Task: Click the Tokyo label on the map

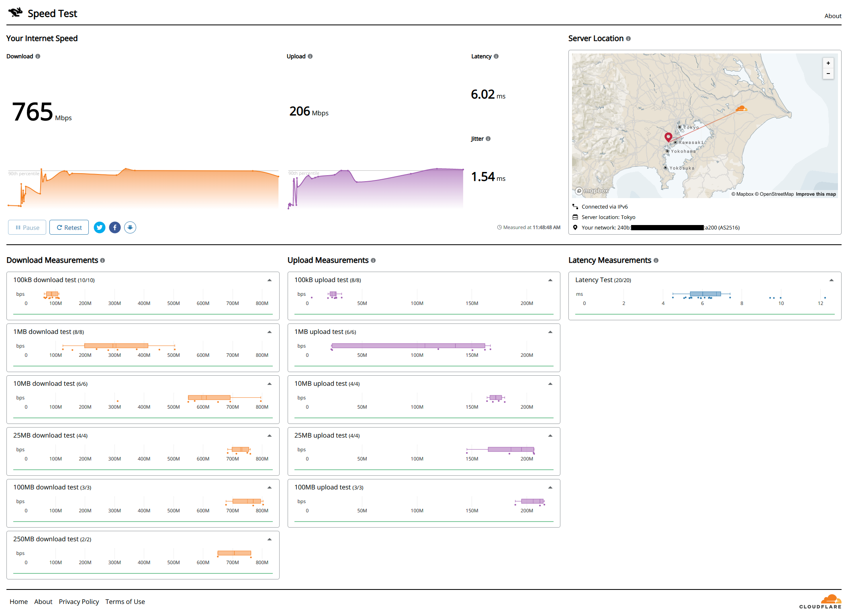Action: pos(691,127)
